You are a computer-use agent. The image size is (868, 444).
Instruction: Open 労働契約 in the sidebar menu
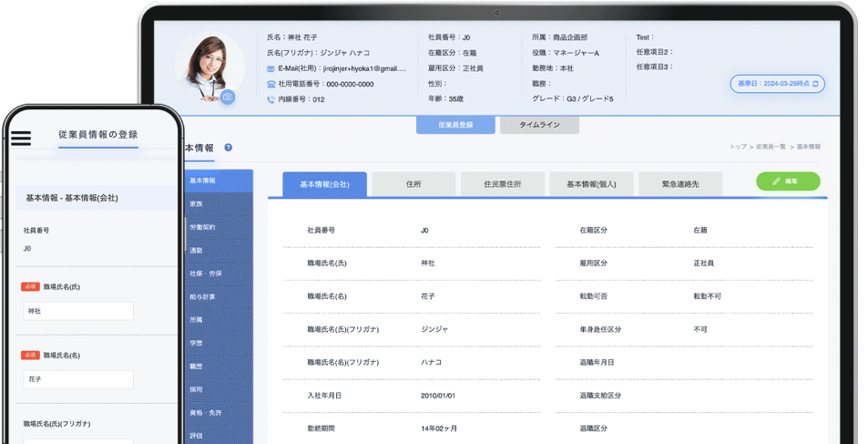pyautogui.click(x=201, y=227)
